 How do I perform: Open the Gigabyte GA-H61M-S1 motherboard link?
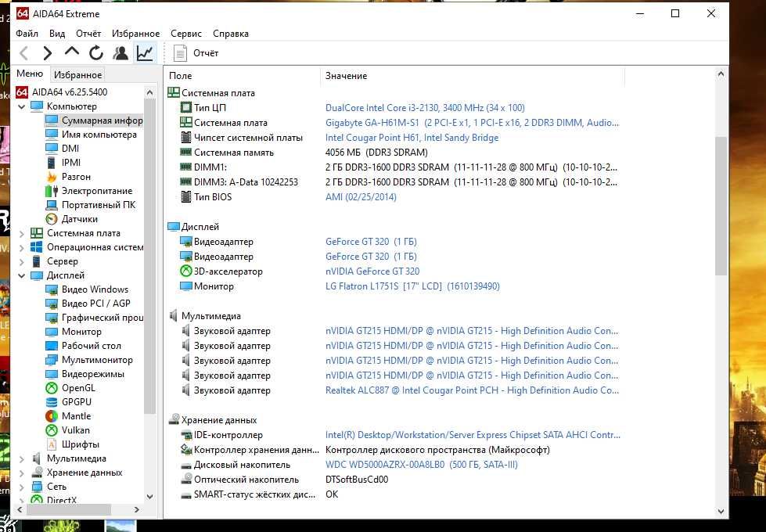[472, 123]
